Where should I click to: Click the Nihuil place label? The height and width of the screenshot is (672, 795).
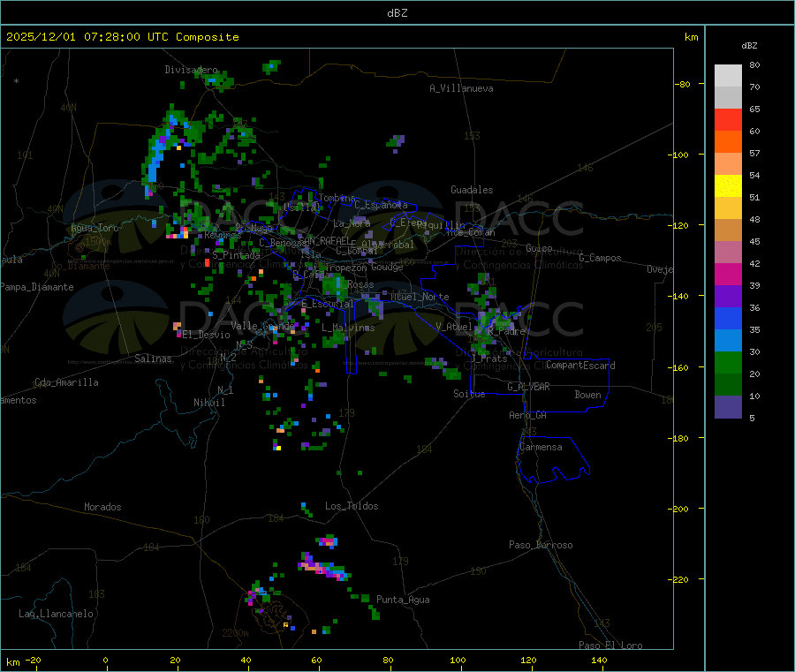tap(209, 403)
